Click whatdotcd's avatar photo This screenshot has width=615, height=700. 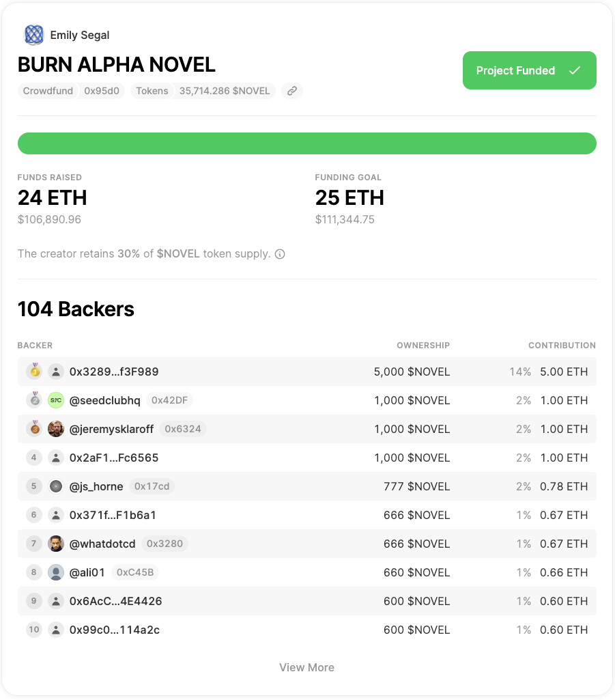(56, 544)
